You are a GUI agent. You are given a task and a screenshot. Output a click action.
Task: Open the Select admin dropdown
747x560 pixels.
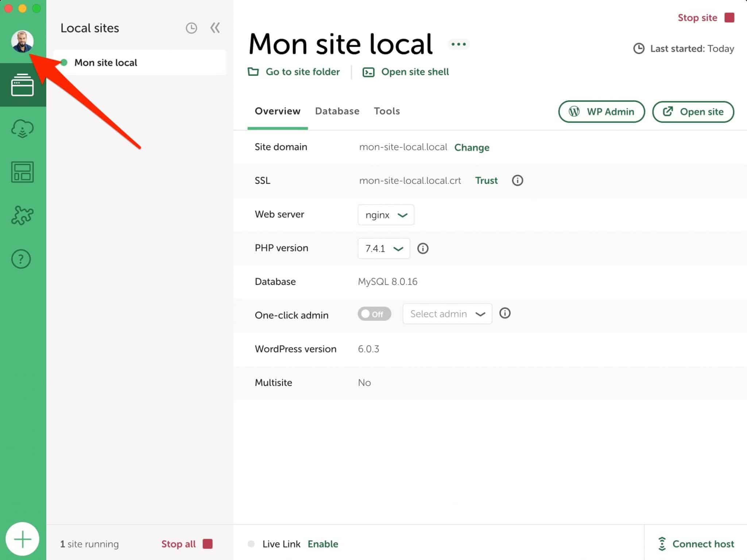(447, 314)
